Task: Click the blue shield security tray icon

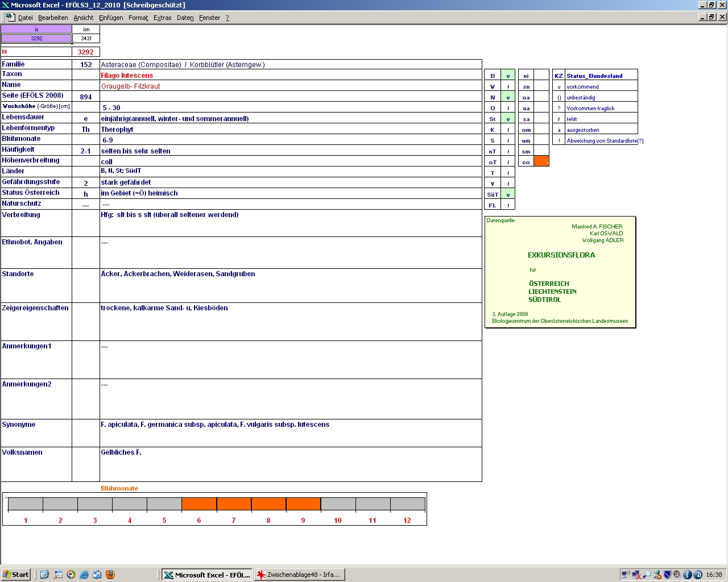Action: [x=667, y=575]
